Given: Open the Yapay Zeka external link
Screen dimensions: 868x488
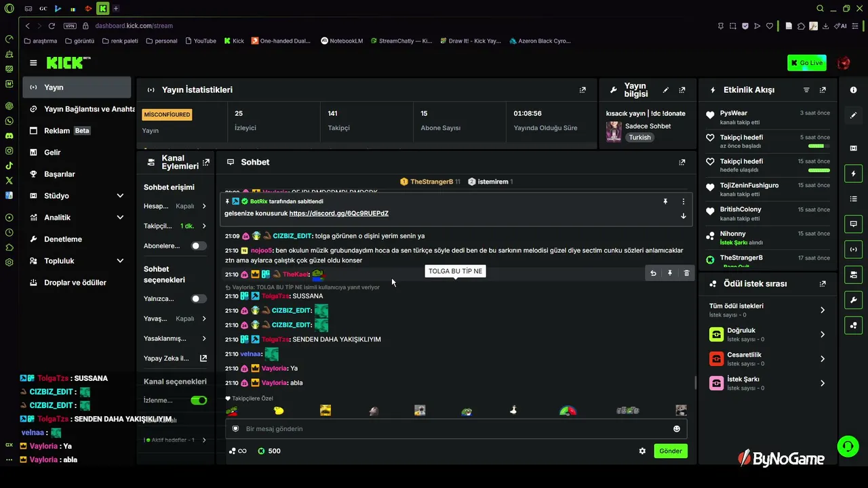Looking at the screenshot, I should point(175,358).
